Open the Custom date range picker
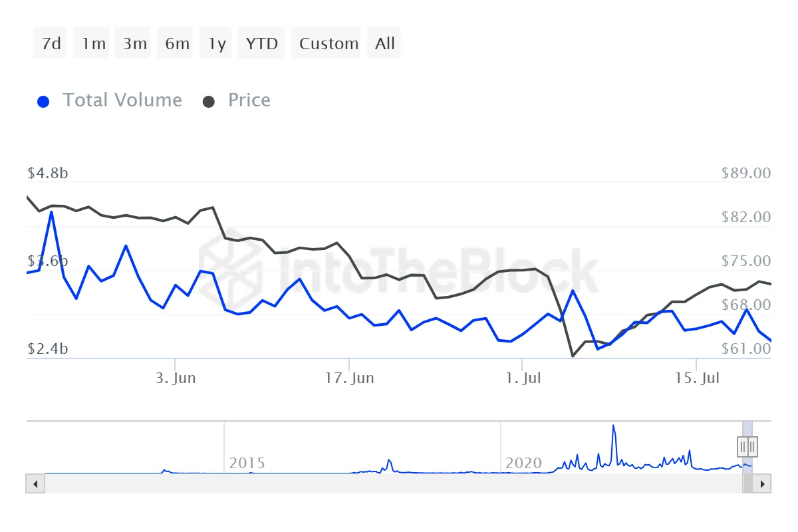Image resolution: width=798 pixels, height=532 pixels. [329, 44]
